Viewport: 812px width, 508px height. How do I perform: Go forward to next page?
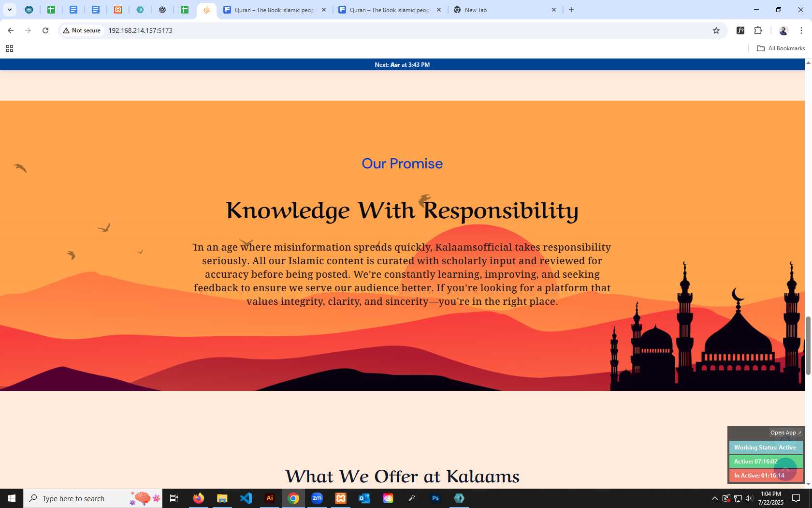coord(28,30)
